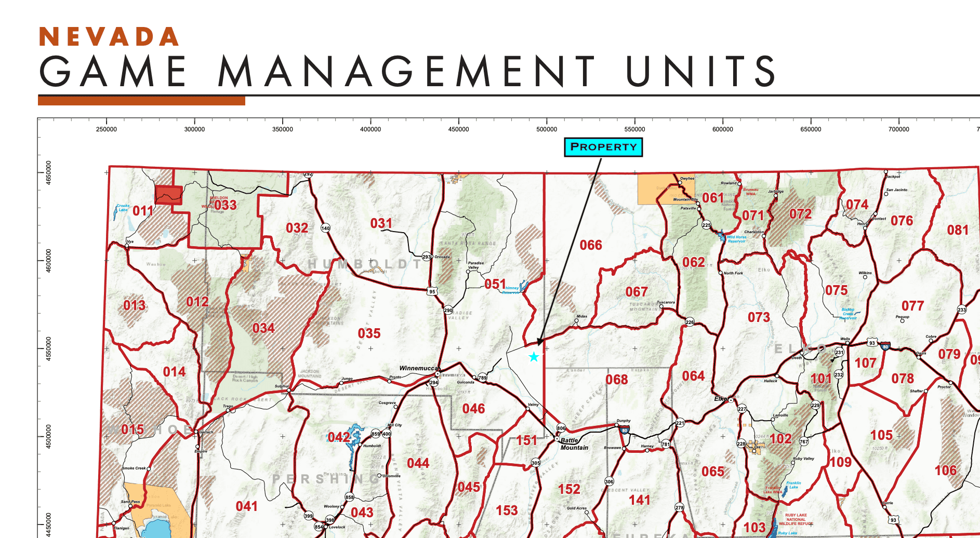980x538 pixels.
Task: Click unit label 068
Action: pos(617,380)
